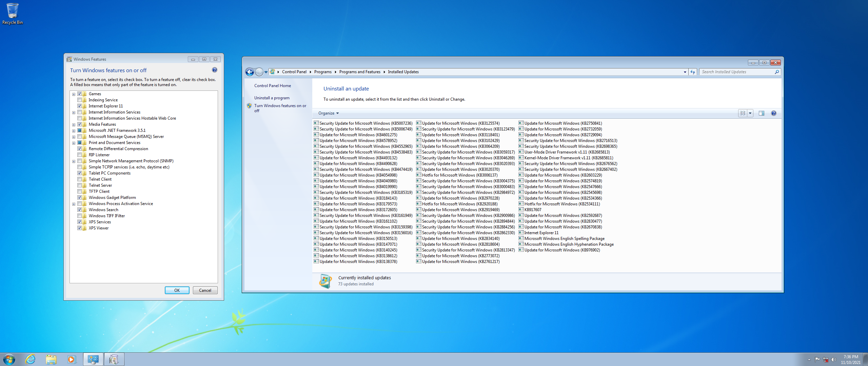Check the Indexing Service checkbox
868x366 pixels.
pos(80,100)
